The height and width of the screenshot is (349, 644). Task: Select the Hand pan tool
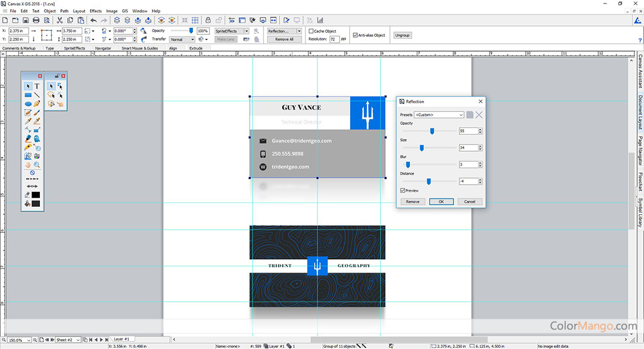pos(28,165)
